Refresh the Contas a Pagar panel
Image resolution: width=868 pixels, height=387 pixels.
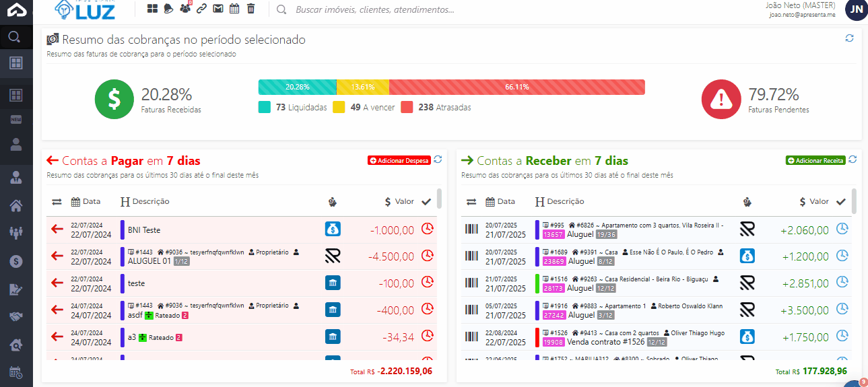tap(438, 160)
